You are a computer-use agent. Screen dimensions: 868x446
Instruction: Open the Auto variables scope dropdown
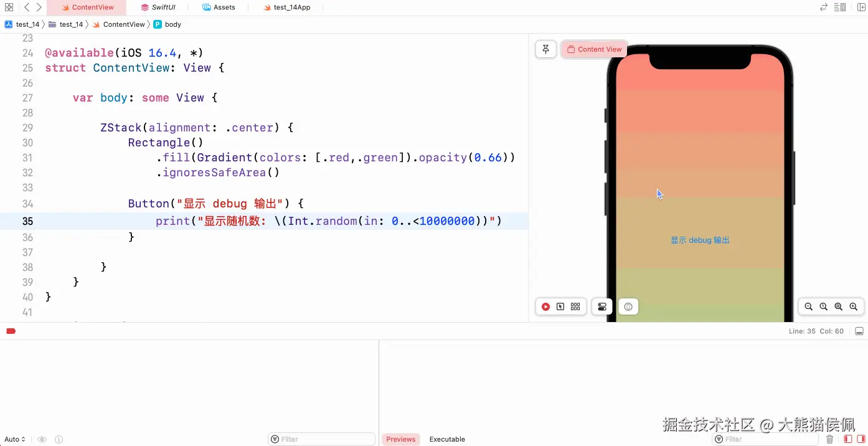pos(15,439)
